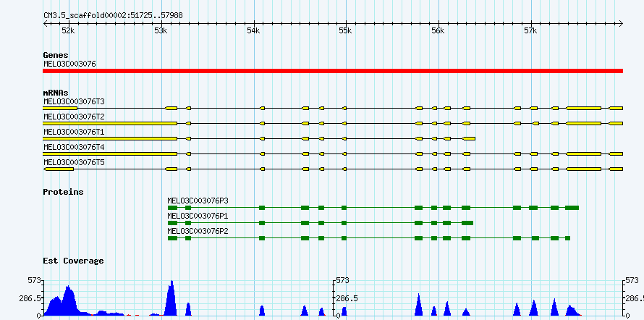Click the Genes track heading
Screen dimensions: 644x320
click(56, 55)
